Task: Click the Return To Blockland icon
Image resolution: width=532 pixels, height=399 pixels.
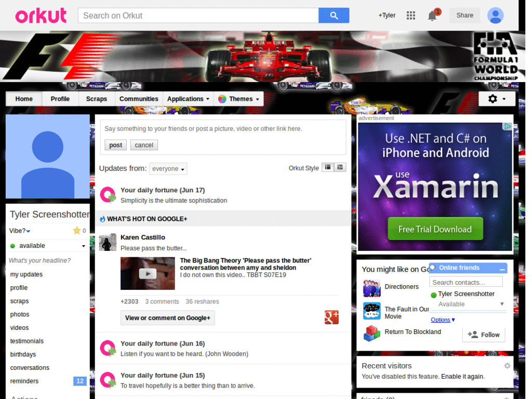Action: 372,333
